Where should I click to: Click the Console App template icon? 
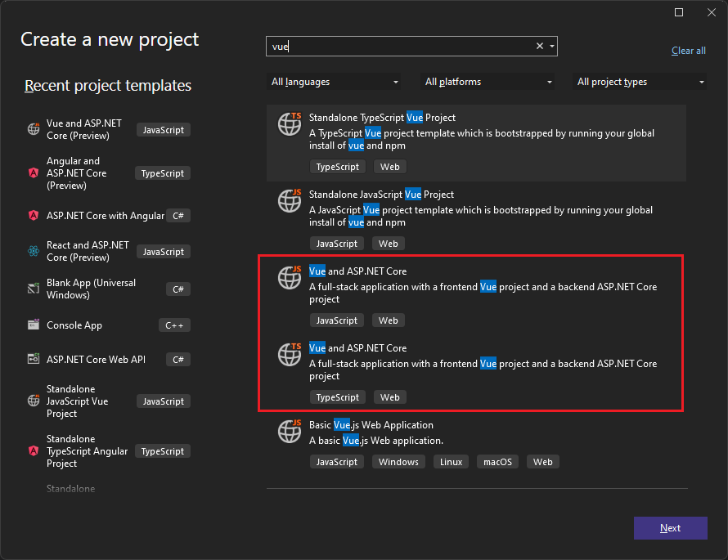(x=33, y=325)
